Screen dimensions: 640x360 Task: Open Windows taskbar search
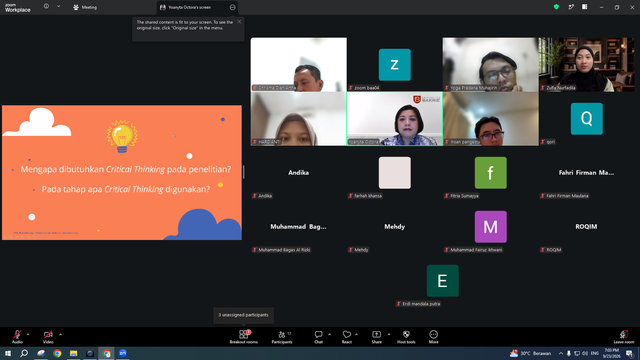pyautogui.click(x=24, y=353)
